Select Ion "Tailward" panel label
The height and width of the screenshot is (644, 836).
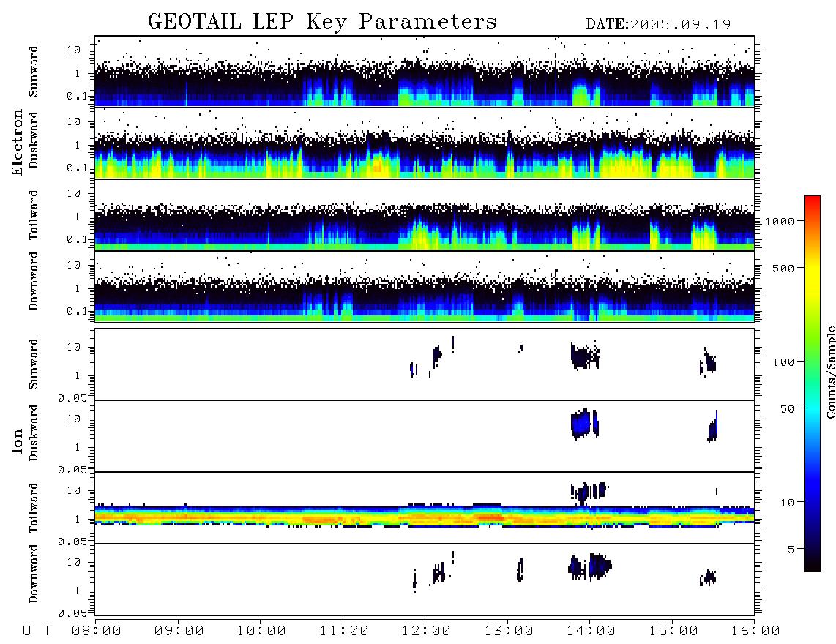pyautogui.click(x=34, y=508)
